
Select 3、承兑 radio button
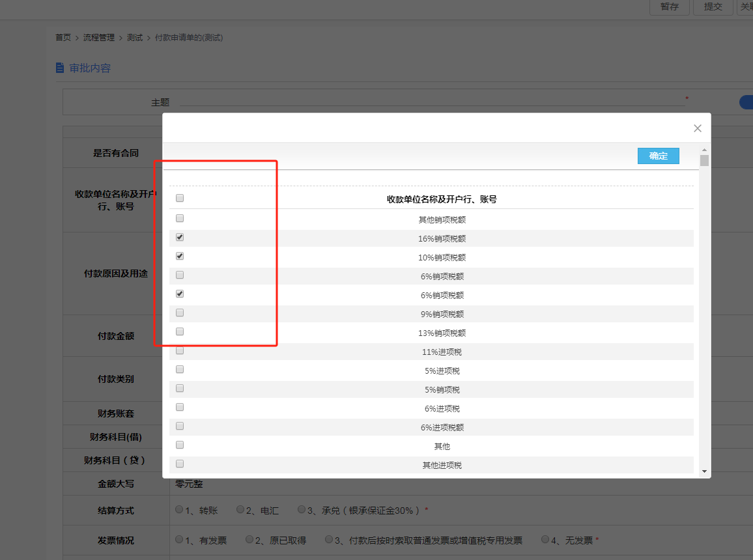point(302,510)
